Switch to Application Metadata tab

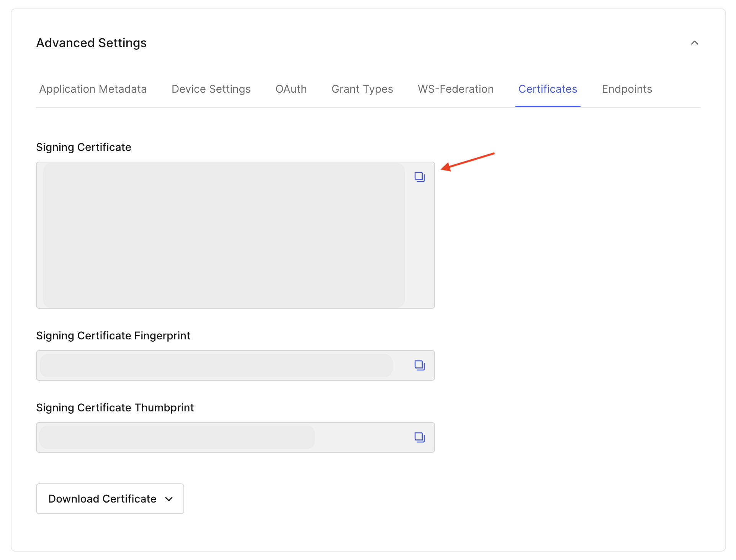(x=93, y=89)
